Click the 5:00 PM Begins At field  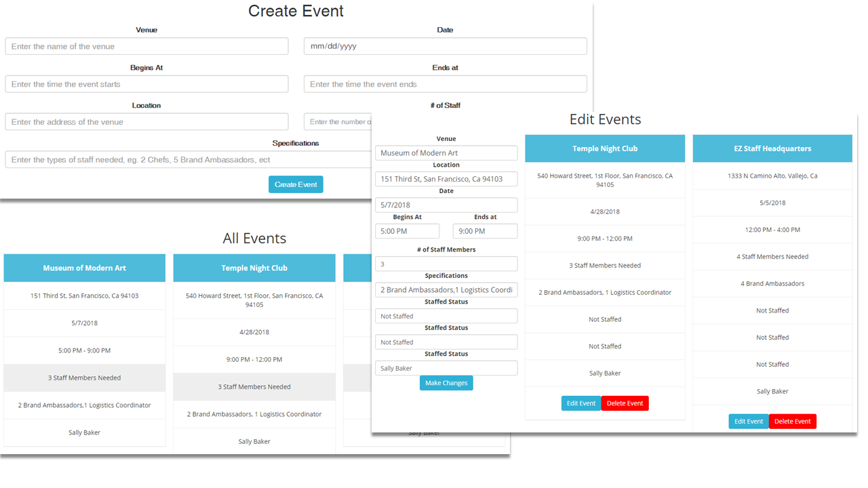point(407,231)
